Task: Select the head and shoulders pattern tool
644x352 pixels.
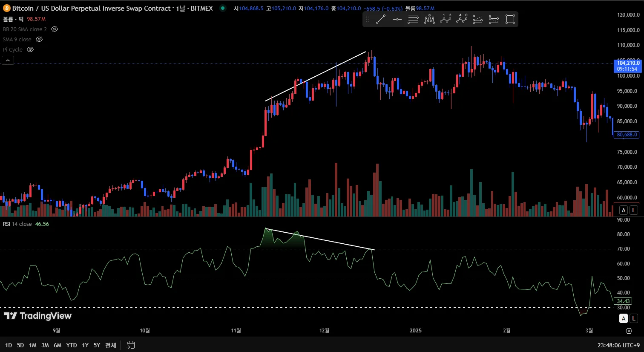Action: (x=429, y=19)
